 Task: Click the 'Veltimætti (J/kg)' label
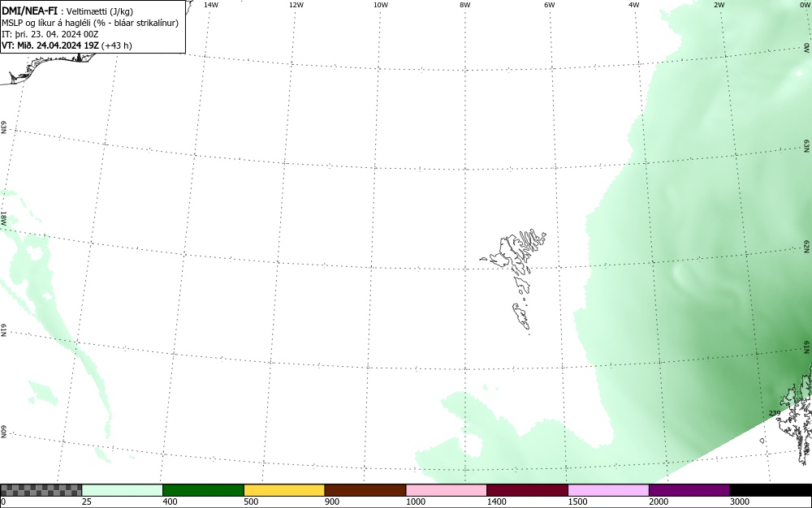coord(100,11)
